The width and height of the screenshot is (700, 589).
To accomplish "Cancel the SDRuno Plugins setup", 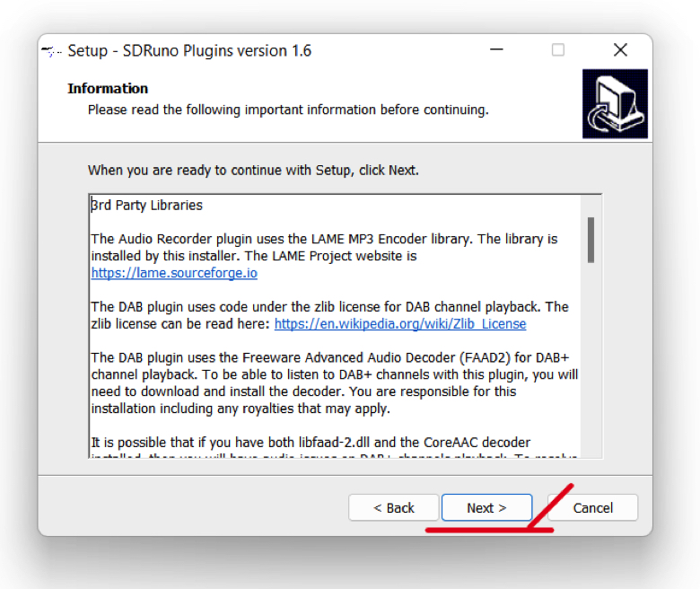I will [592, 507].
